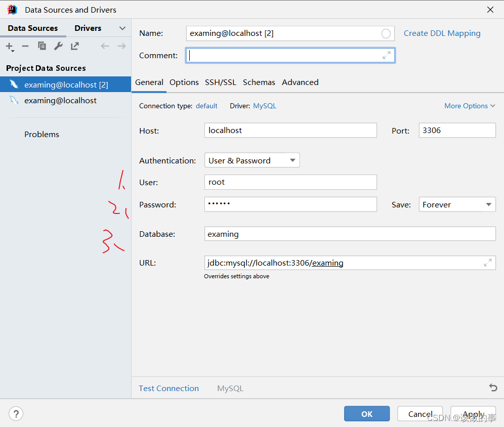Click the MySQL driver link

[265, 106]
